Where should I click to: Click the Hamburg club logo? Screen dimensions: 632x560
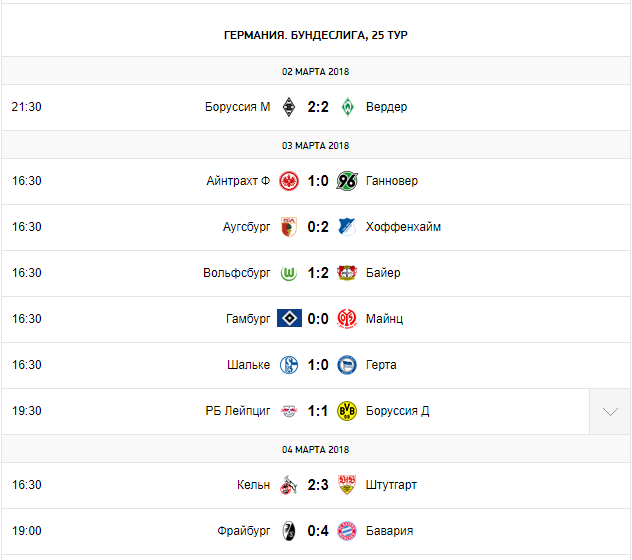point(290,319)
